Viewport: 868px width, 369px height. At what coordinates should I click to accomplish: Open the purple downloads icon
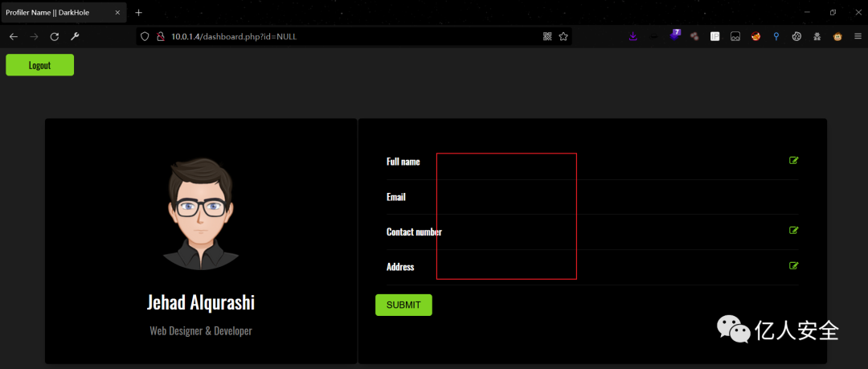click(x=633, y=36)
